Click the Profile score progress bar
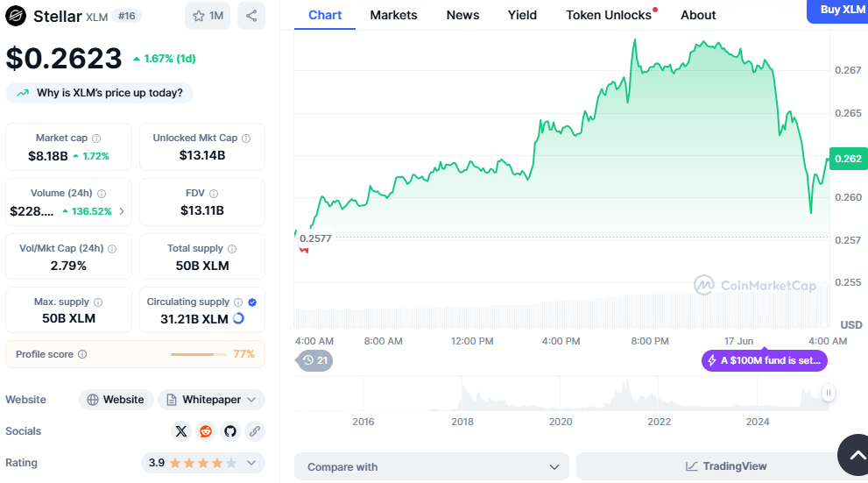 click(x=198, y=354)
